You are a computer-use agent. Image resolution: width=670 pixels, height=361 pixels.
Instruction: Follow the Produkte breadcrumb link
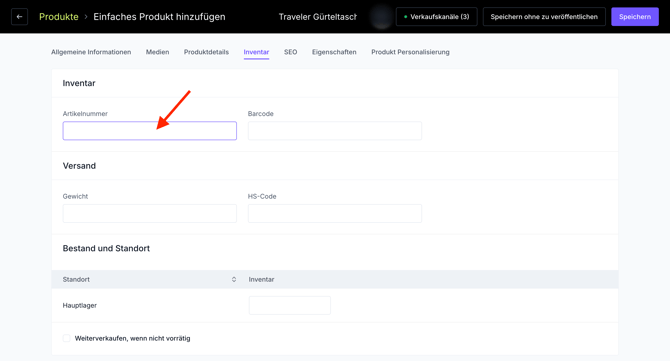[59, 17]
